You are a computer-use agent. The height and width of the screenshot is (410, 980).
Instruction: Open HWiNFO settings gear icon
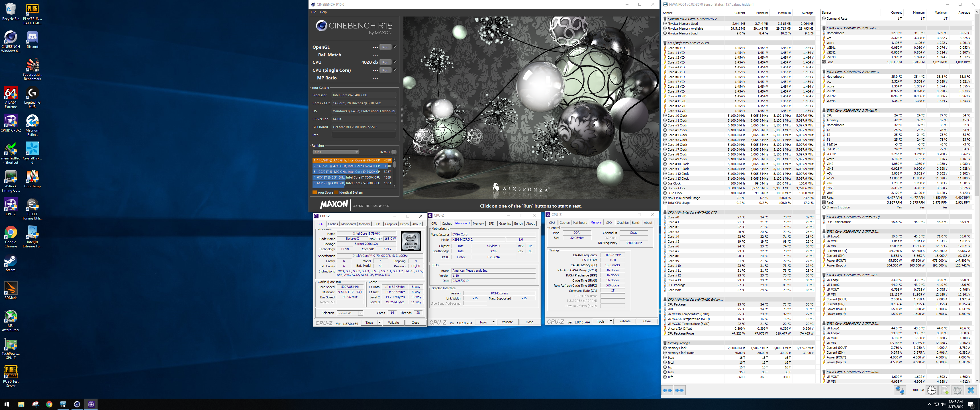(957, 390)
